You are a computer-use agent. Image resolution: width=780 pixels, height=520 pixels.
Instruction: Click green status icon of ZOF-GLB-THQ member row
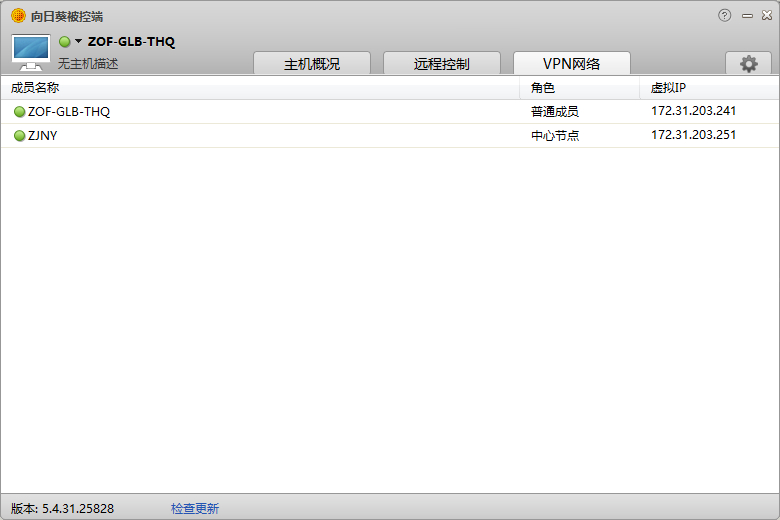(x=19, y=112)
